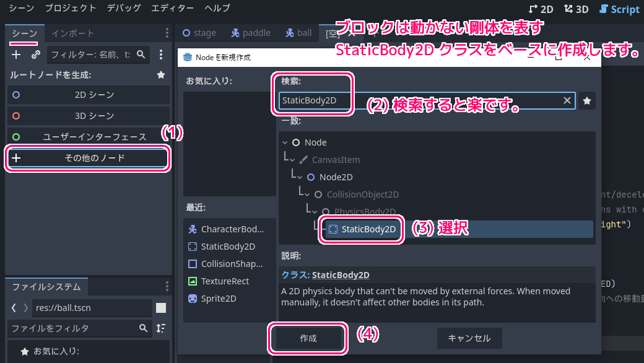Clear the node search text
Image resolution: width=644 pixels, height=363 pixels.
(x=567, y=100)
